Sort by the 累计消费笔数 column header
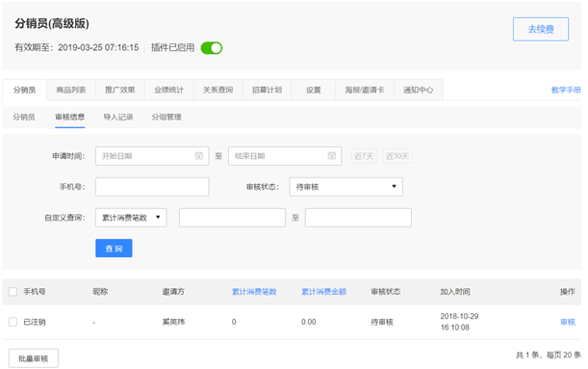 (254, 292)
